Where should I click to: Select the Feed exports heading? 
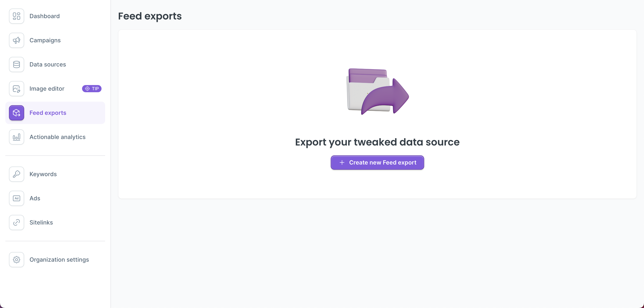(150, 16)
